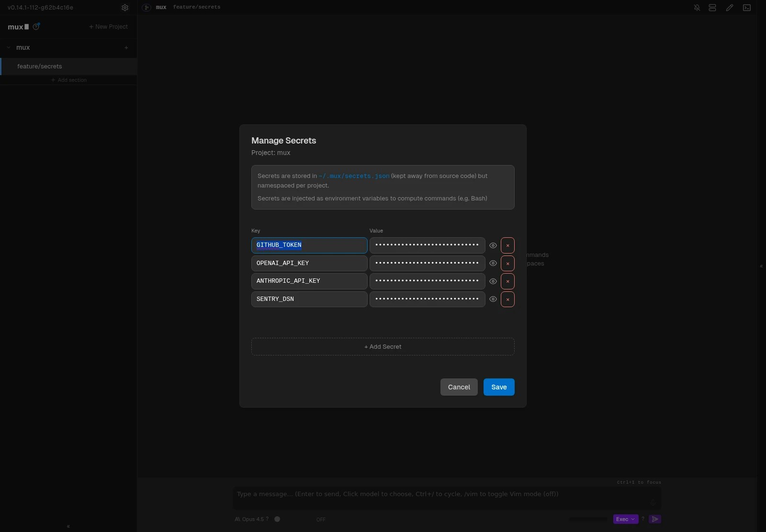Collapse the mux workspace in sidebar
Image resolution: width=766 pixels, height=532 pixels.
tap(8, 48)
